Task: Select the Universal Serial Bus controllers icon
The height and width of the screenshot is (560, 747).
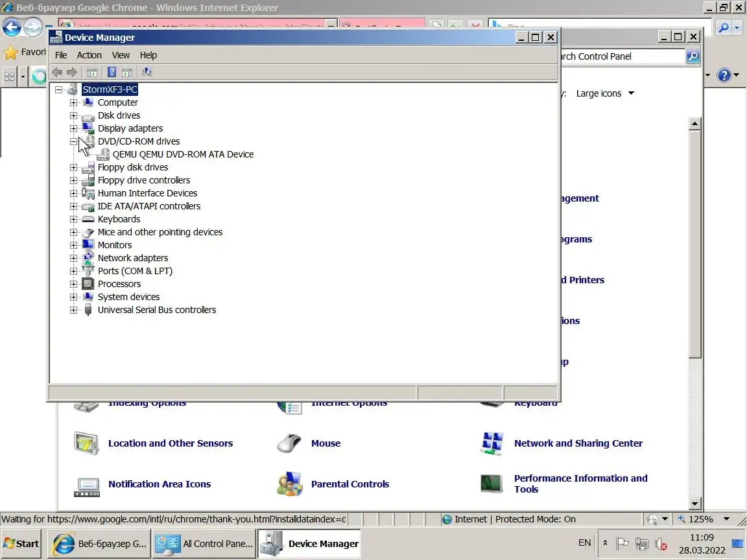Action: (88, 310)
